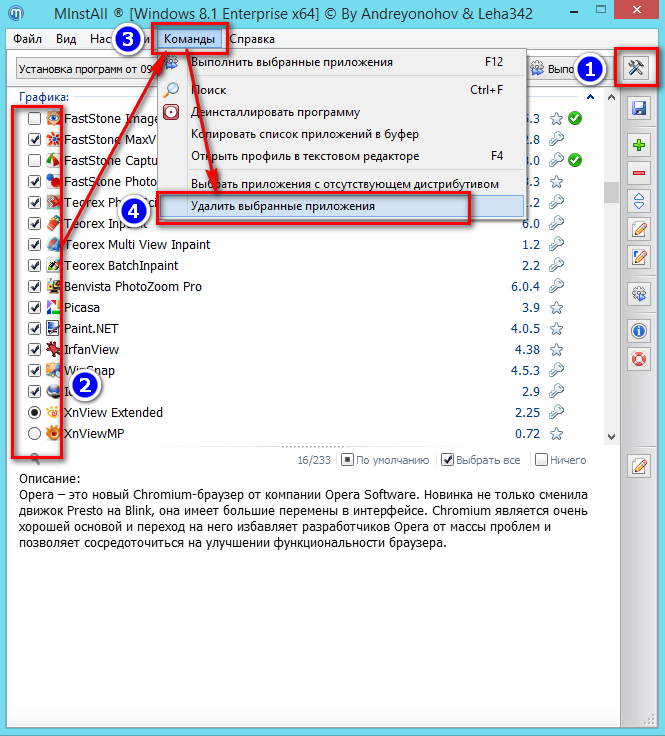Choose 'Удалить выбранные приложения' menu item
The image size is (665, 736).
[269, 206]
